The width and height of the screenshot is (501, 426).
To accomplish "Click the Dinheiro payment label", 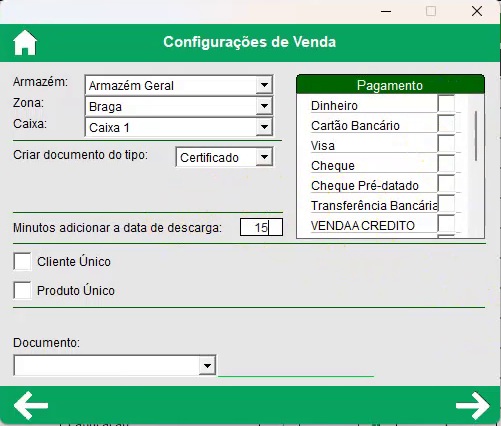I will click(334, 106).
